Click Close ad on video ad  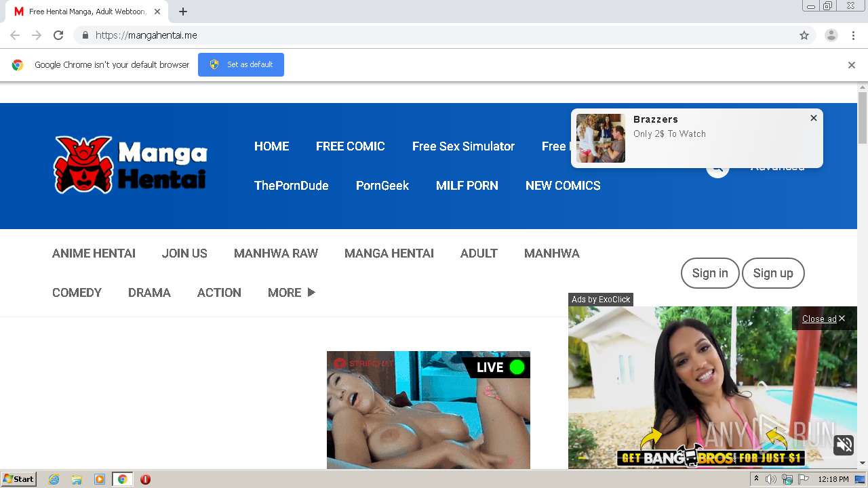point(823,319)
